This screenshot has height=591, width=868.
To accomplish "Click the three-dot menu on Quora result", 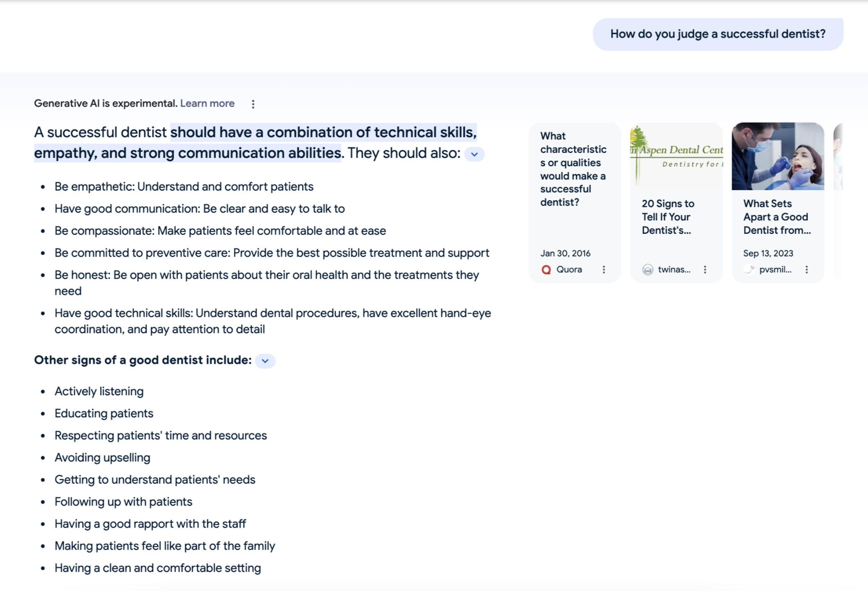I will [x=602, y=269].
